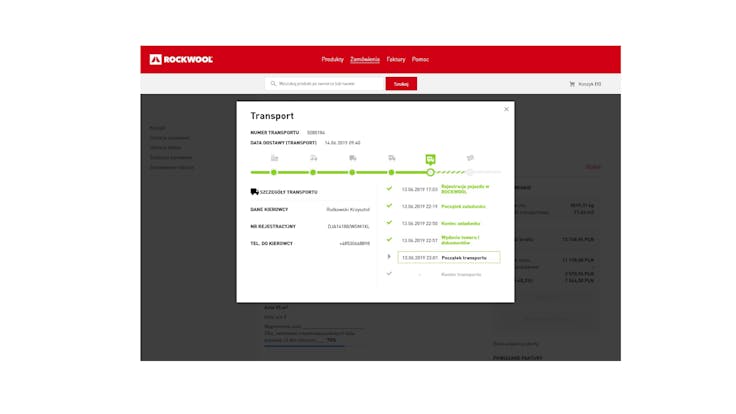
Task: Focus the product search field
Action: 325,84
